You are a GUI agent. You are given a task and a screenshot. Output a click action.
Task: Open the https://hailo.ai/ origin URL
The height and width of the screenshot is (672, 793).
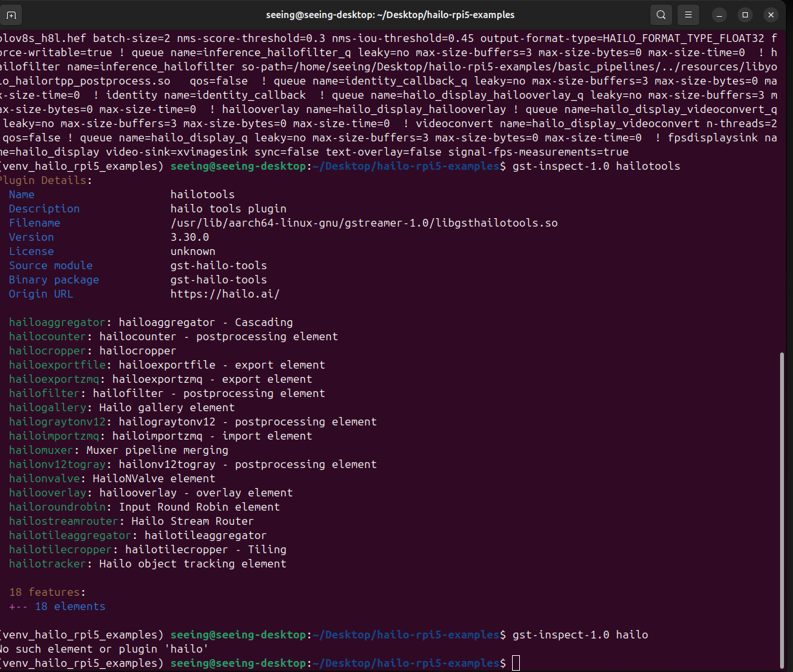pyautogui.click(x=225, y=294)
